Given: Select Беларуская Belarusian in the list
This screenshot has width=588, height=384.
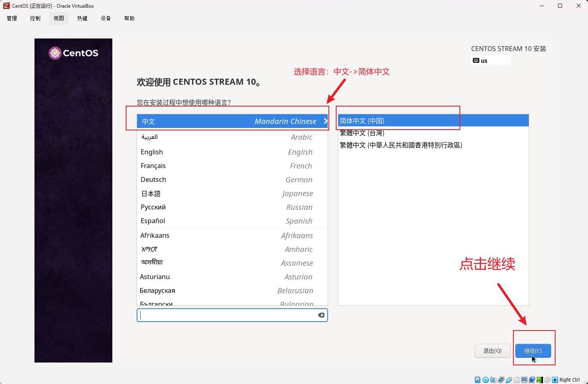Looking at the screenshot, I should click(x=232, y=290).
